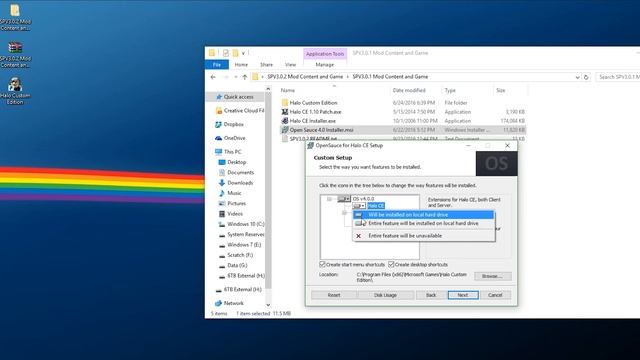The height and width of the screenshot is (360, 640).
Task: Click the Network icon in navigation pane
Action: 218,303
